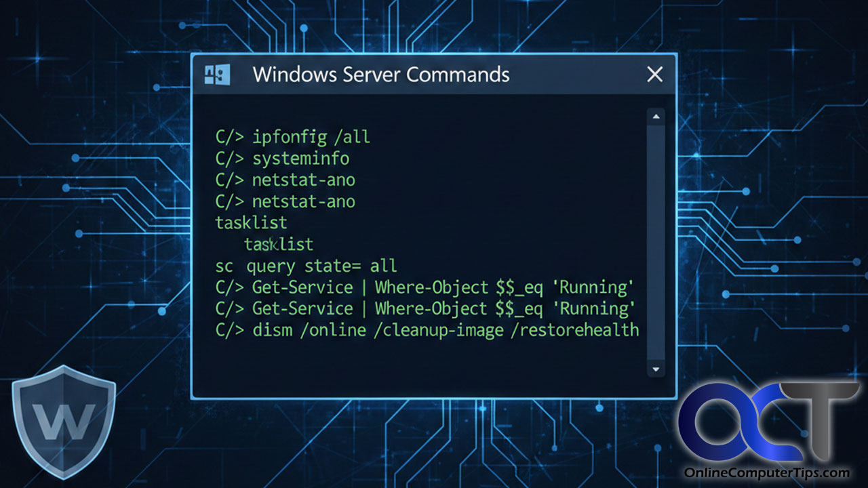Select the 'systeminfo' command line
This screenshot has width=868, height=488.
coord(283,159)
